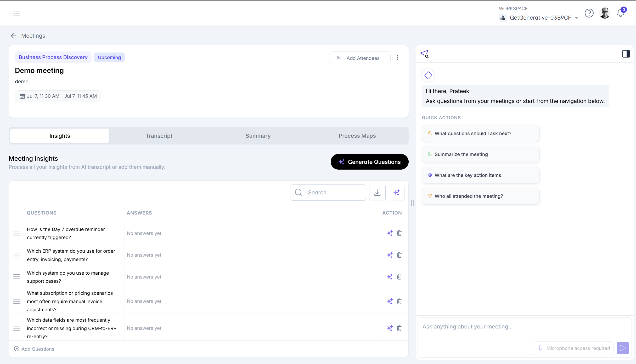
Task: Grab drag handle for ERP system question
Action: (x=17, y=255)
